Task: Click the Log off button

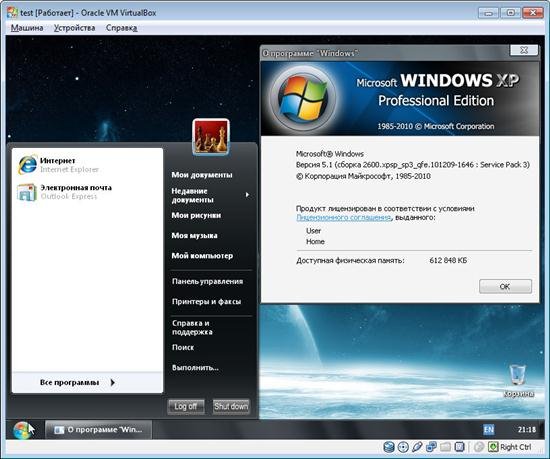Action: [x=186, y=406]
